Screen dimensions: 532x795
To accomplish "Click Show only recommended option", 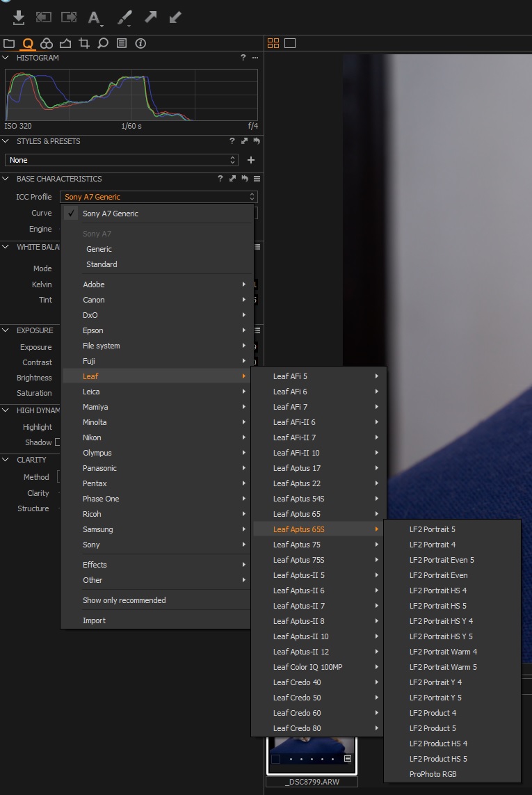I will (x=124, y=600).
